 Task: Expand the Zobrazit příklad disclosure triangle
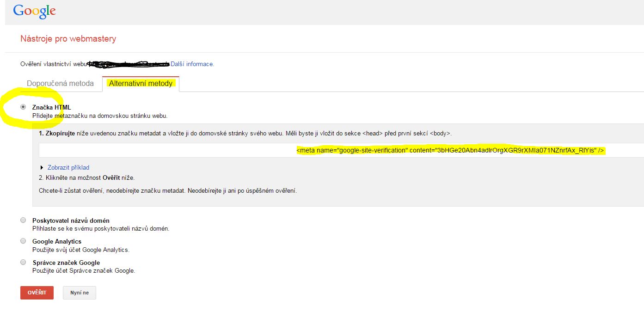coord(43,167)
